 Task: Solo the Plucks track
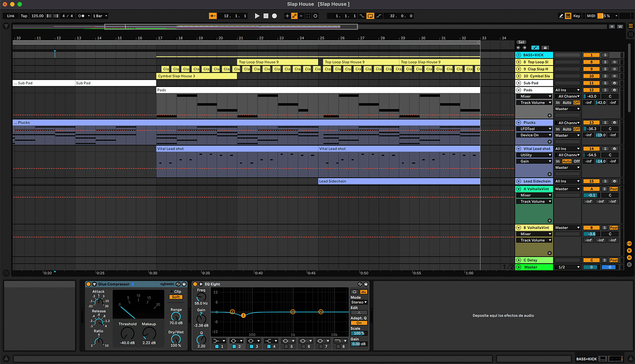click(605, 123)
